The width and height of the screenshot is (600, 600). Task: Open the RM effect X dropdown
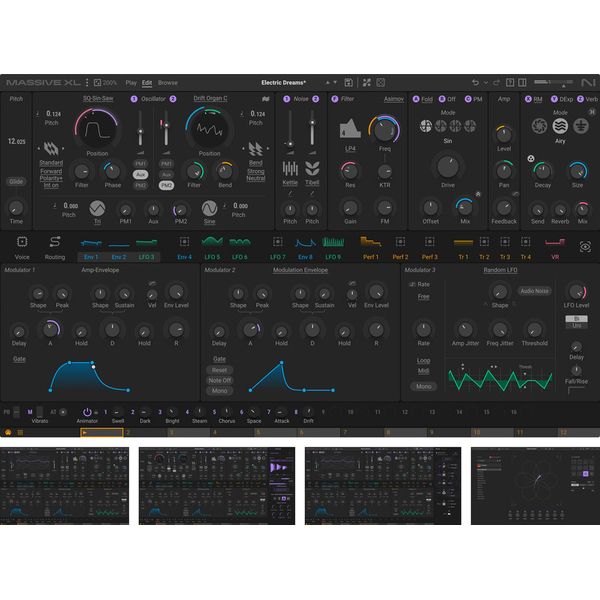click(x=538, y=99)
